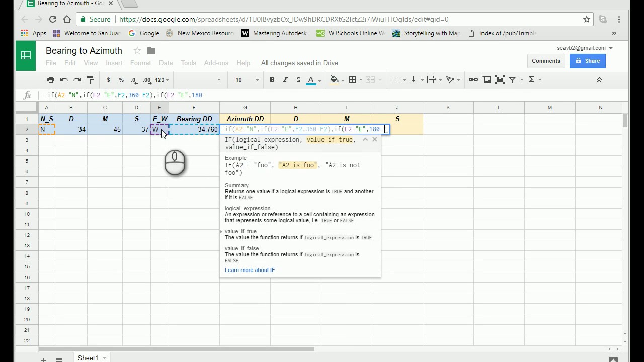Go to browser home page
Screen dimensions: 644x362
(67, 19)
